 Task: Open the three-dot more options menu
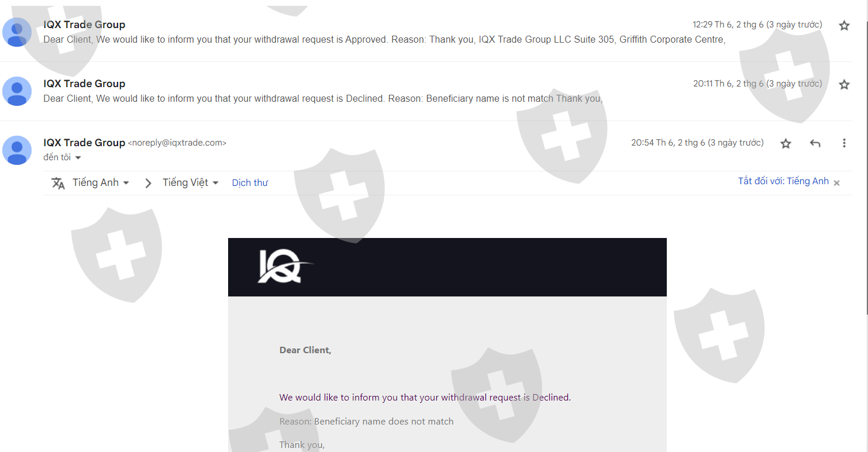coord(844,143)
